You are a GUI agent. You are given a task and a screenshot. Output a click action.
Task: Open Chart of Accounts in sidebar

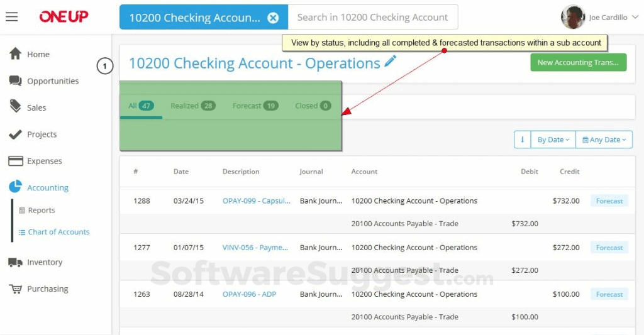(x=58, y=232)
